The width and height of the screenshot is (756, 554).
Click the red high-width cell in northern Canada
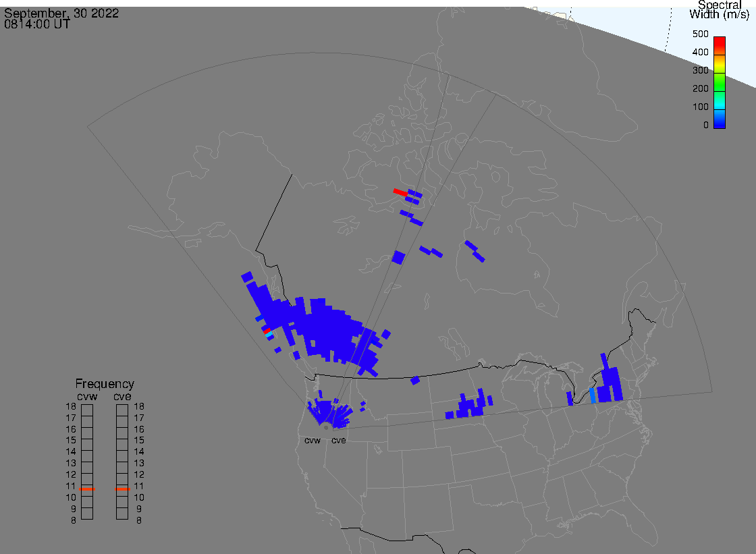tap(400, 192)
